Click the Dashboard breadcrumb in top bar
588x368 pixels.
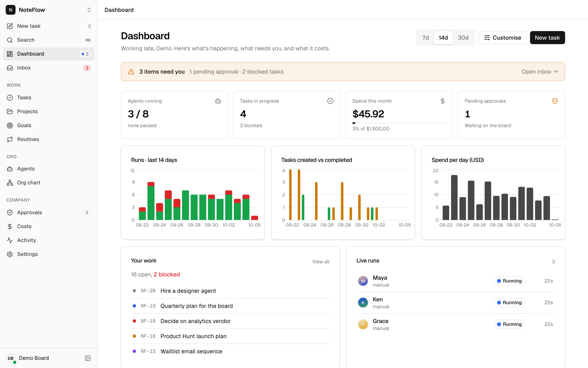point(119,10)
